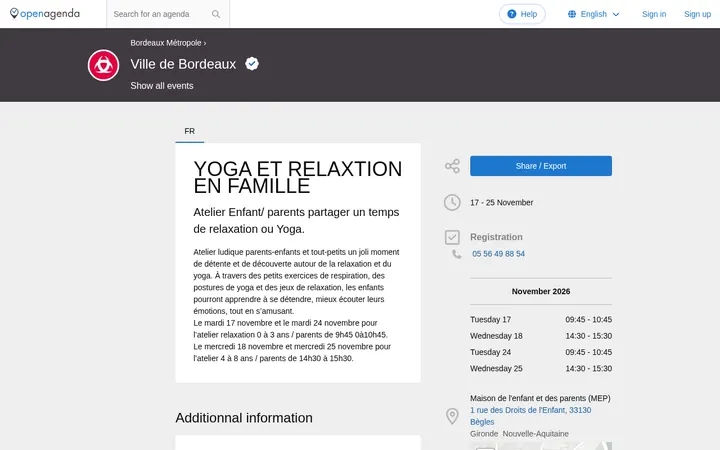
Task: Click the phone handset icon
Action: [456, 254]
